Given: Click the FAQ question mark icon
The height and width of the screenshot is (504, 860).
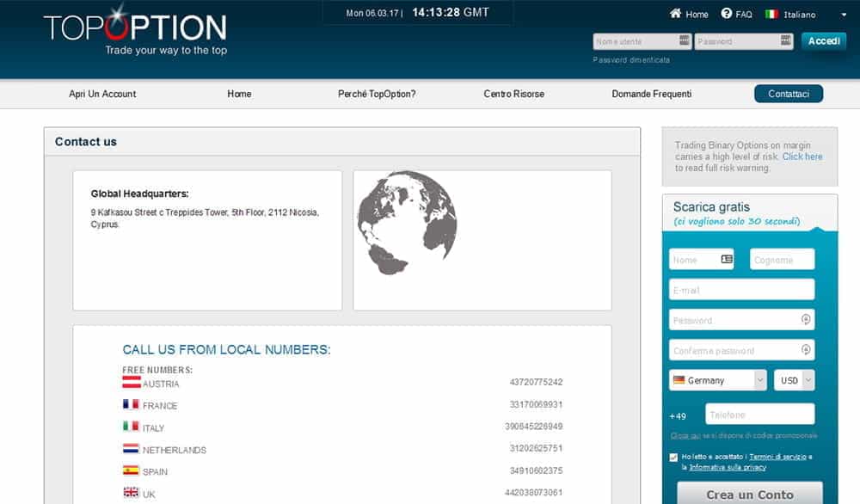Looking at the screenshot, I should click(x=727, y=14).
